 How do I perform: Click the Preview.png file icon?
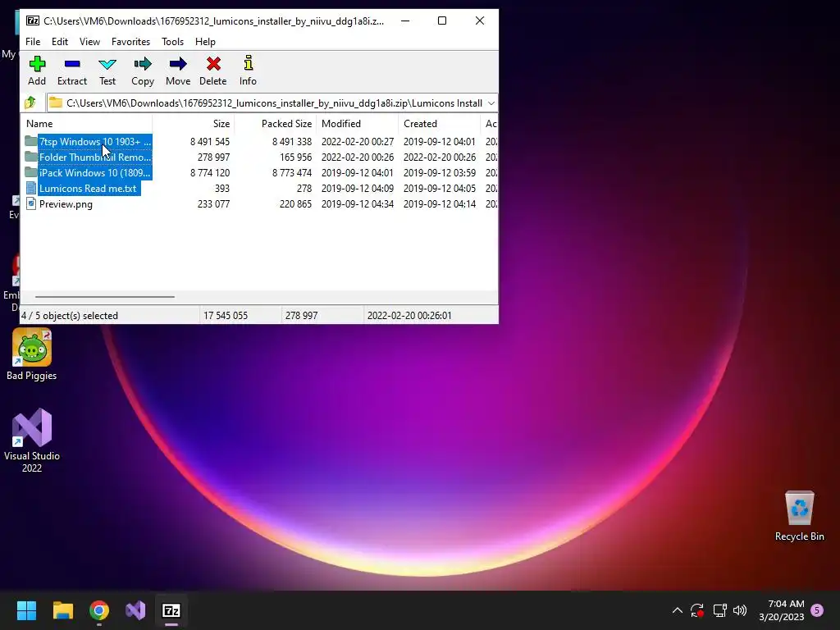(31, 203)
